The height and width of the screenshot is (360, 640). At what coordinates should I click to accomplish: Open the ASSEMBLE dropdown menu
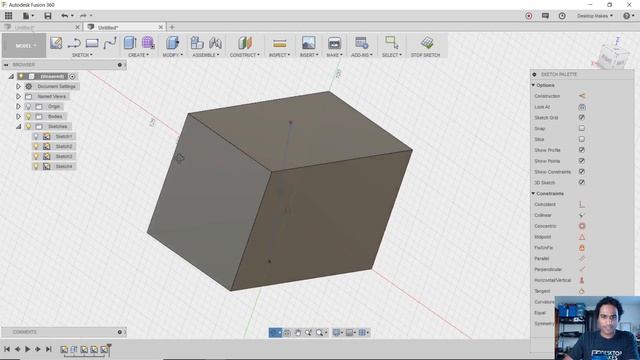click(x=206, y=55)
